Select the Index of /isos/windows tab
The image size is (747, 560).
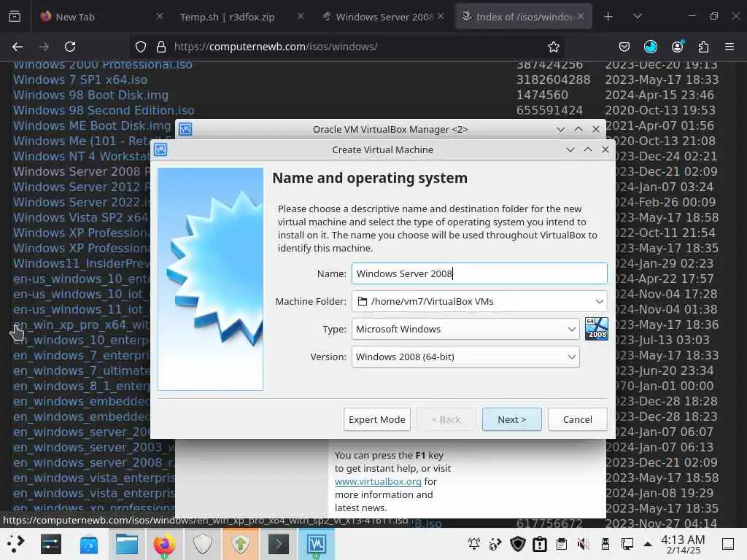(x=523, y=17)
